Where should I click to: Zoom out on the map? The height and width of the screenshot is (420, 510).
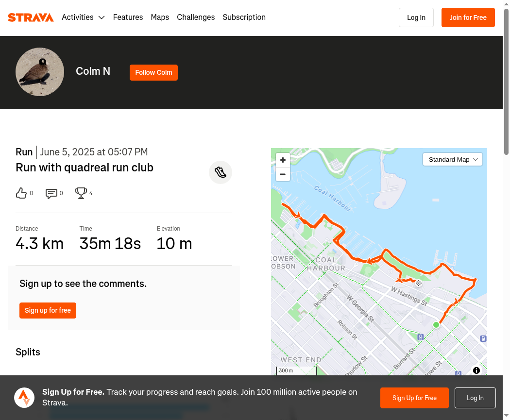point(283,174)
